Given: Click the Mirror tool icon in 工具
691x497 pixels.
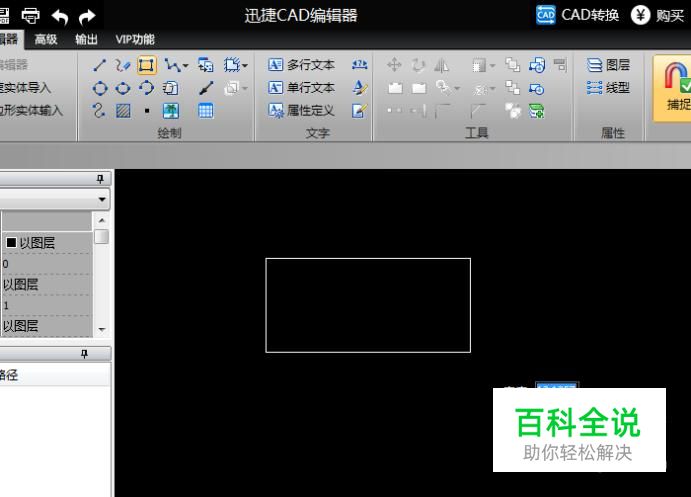Looking at the screenshot, I should [441, 65].
